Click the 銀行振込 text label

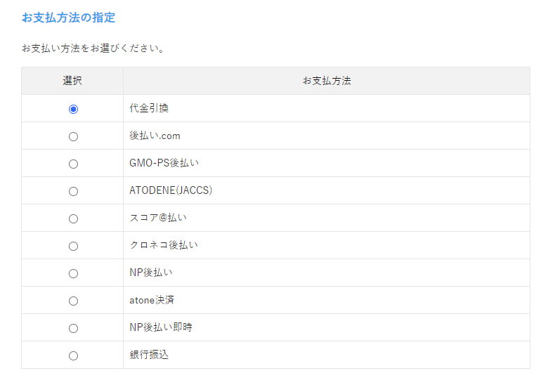click(149, 355)
